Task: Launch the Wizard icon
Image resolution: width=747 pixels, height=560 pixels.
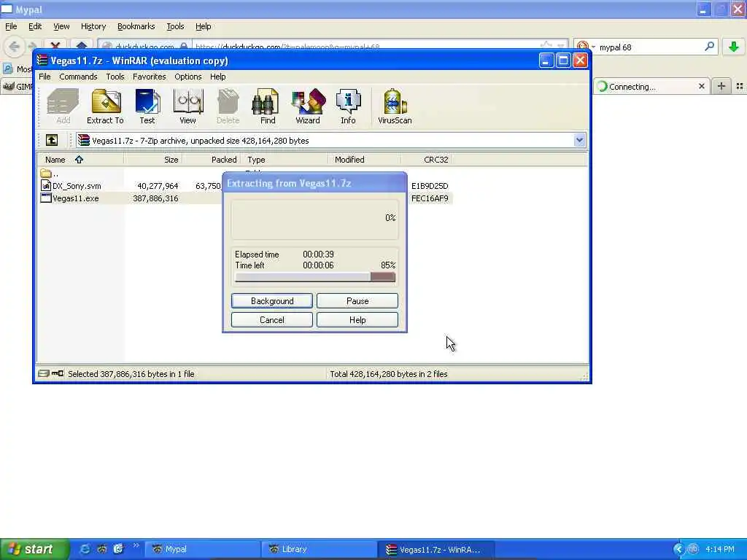Action: tap(308, 106)
